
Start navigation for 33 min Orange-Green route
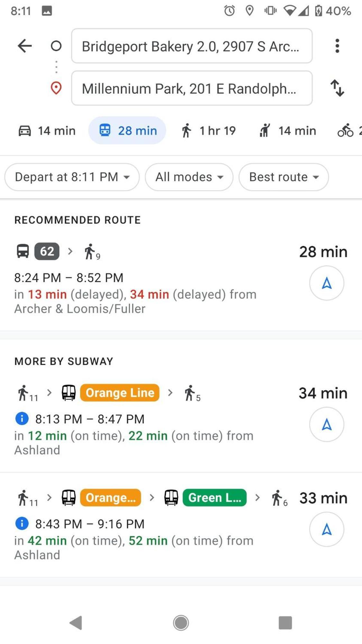coord(327,529)
